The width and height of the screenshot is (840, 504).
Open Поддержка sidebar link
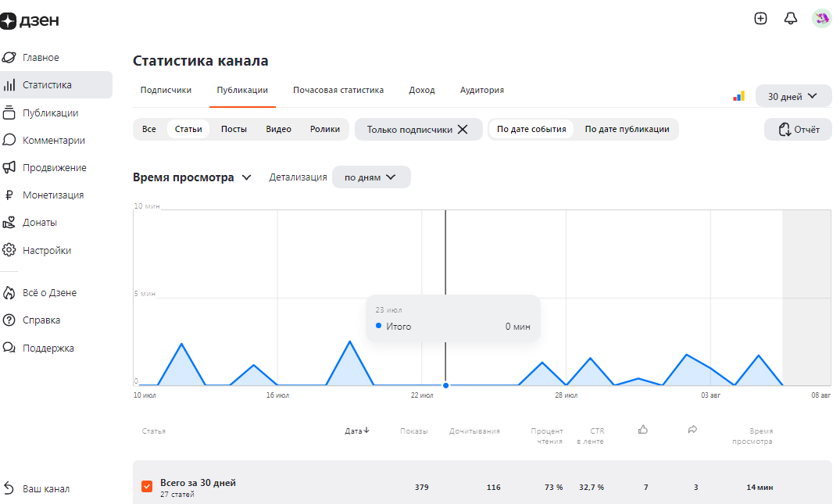pos(48,349)
